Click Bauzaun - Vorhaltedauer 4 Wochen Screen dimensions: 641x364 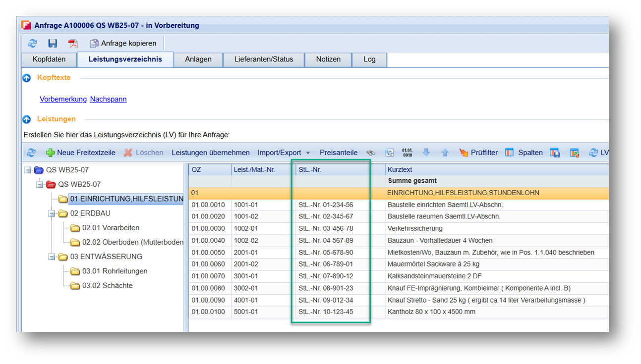440,241
